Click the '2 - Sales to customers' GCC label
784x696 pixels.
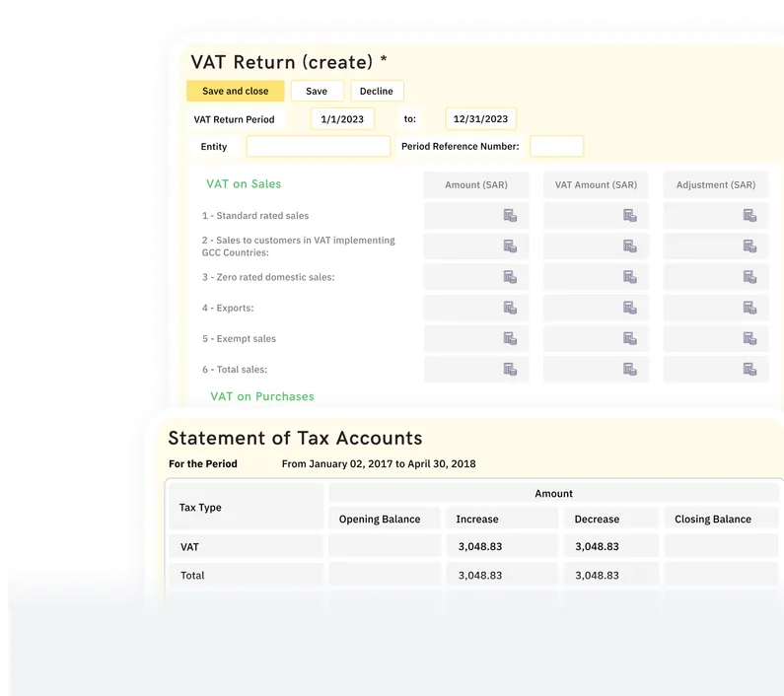tap(299, 246)
